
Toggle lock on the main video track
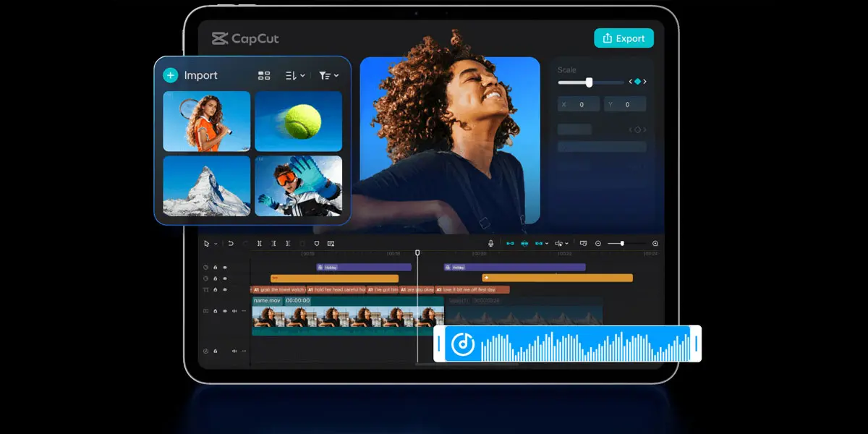coord(215,311)
